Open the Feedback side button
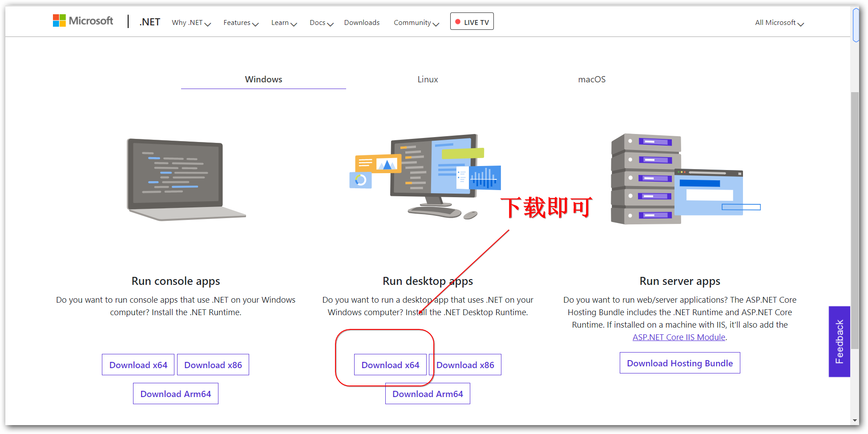This screenshot has width=868, height=434. [x=839, y=341]
